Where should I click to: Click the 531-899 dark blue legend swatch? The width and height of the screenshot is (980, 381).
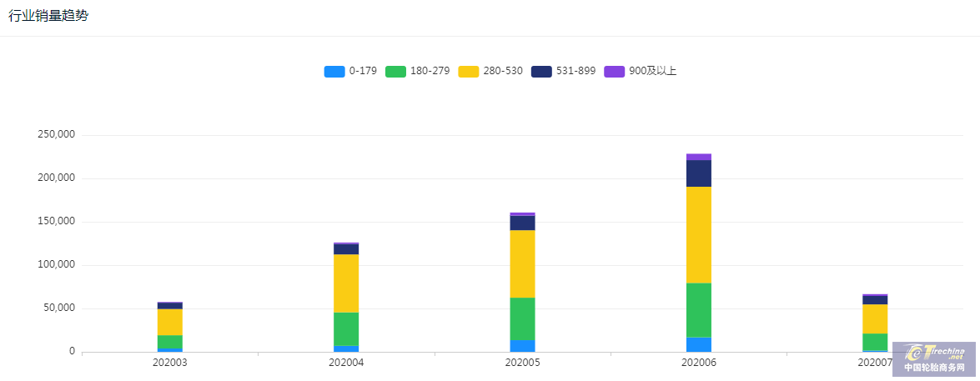(x=541, y=71)
